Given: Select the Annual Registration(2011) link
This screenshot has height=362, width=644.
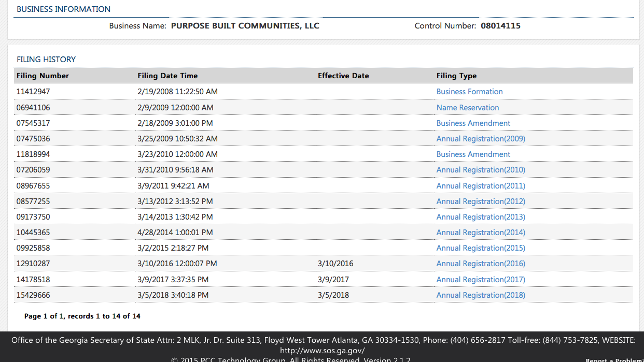Looking at the screenshot, I should 480,186.
